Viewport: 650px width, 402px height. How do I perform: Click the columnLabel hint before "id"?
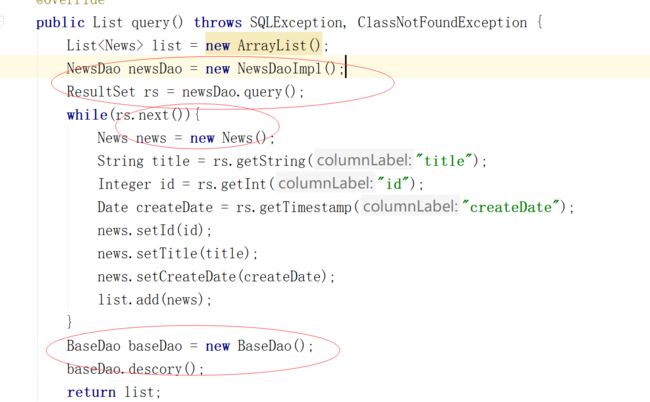[x=326, y=184]
